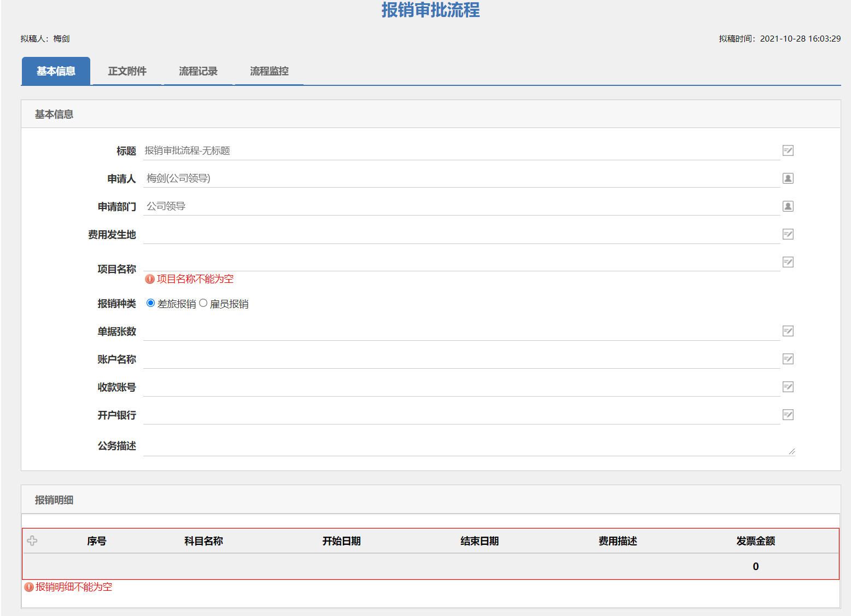Select the 雇员报销 radio option
Screen dimensions: 851x616
tap(203, 303)
